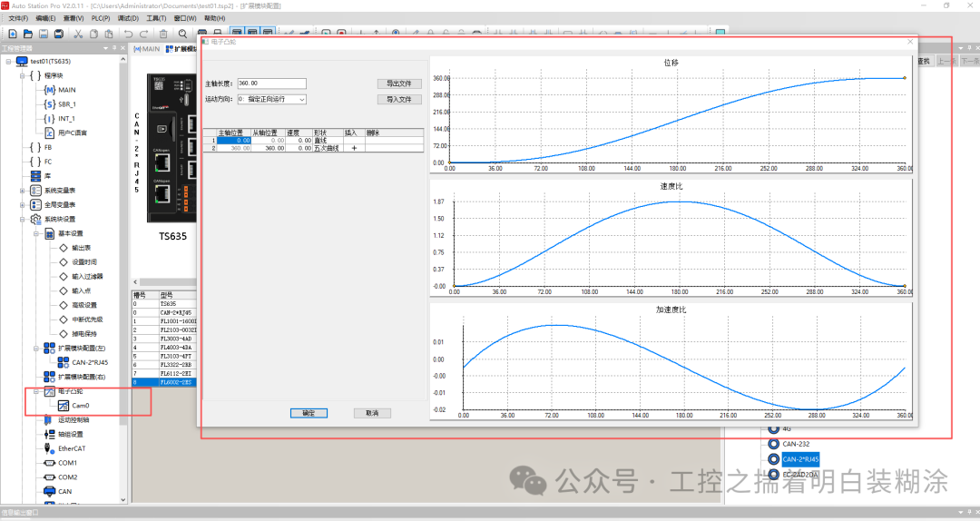Screen dimensions: 980x521
Task: Click the 导出文件 button
Action: pyautogui.click(x=399, y=84)
